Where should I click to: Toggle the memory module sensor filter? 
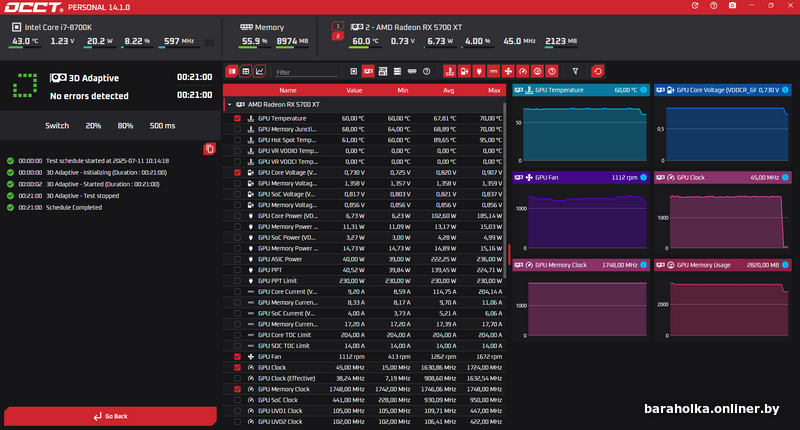tap(412, 71)
